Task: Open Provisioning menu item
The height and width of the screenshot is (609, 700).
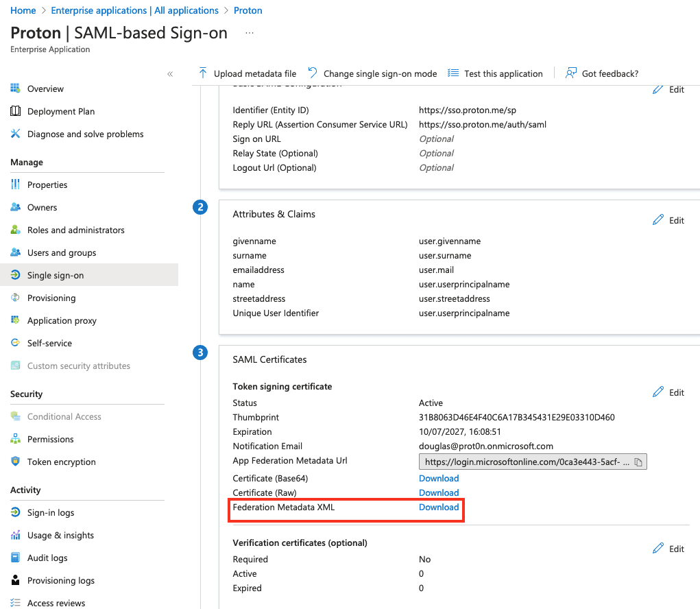Action: point(51,298)
